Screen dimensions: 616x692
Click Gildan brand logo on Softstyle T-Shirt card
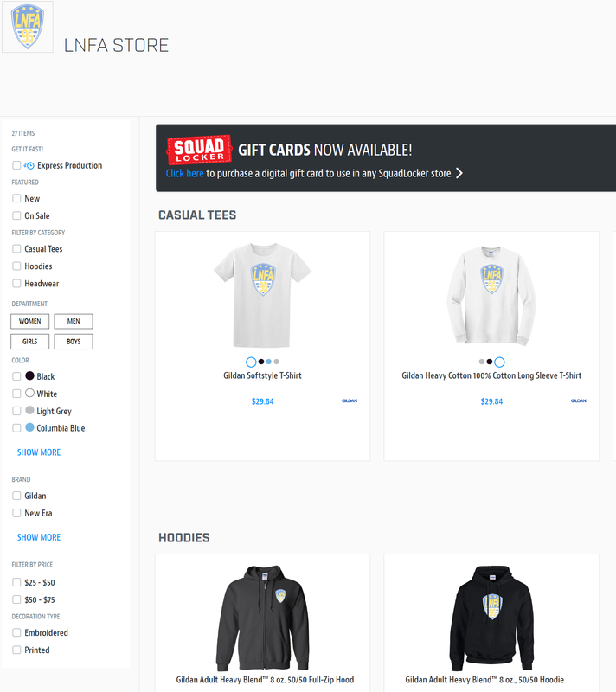point(350,400)
